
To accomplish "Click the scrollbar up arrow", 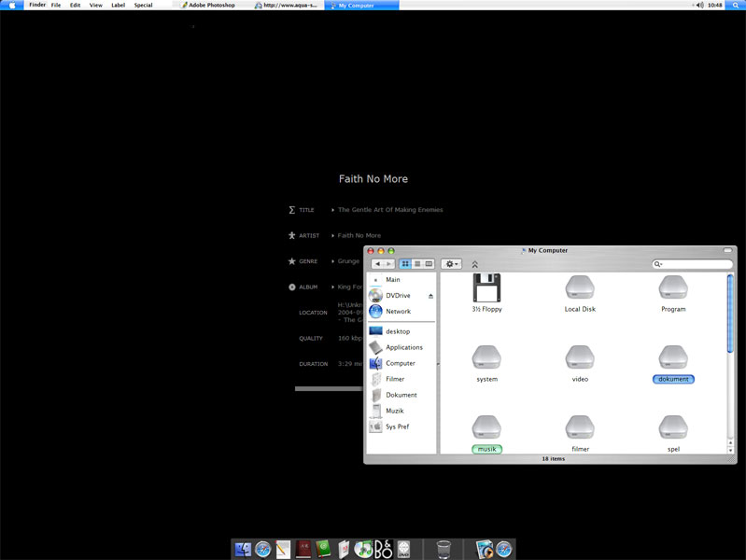I will point(730,443).
